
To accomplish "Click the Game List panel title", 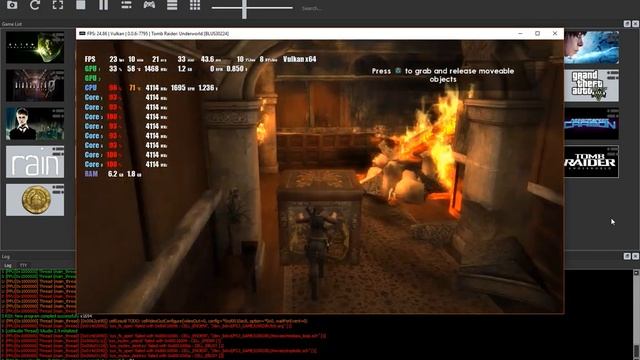I will [x=11, y=24].
